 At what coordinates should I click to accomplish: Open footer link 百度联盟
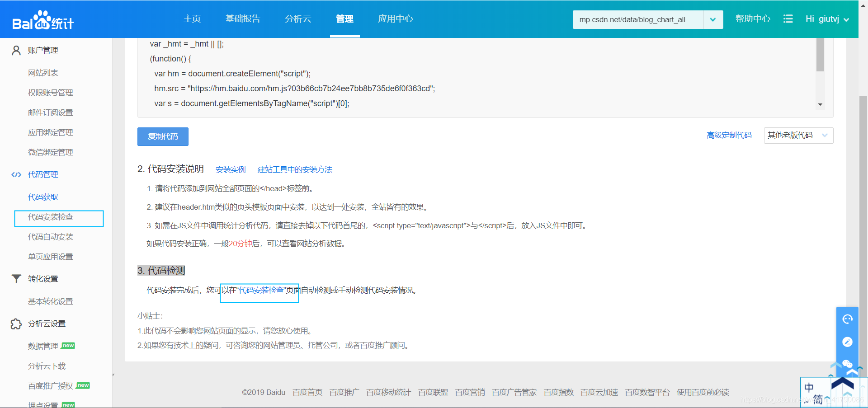433,392
